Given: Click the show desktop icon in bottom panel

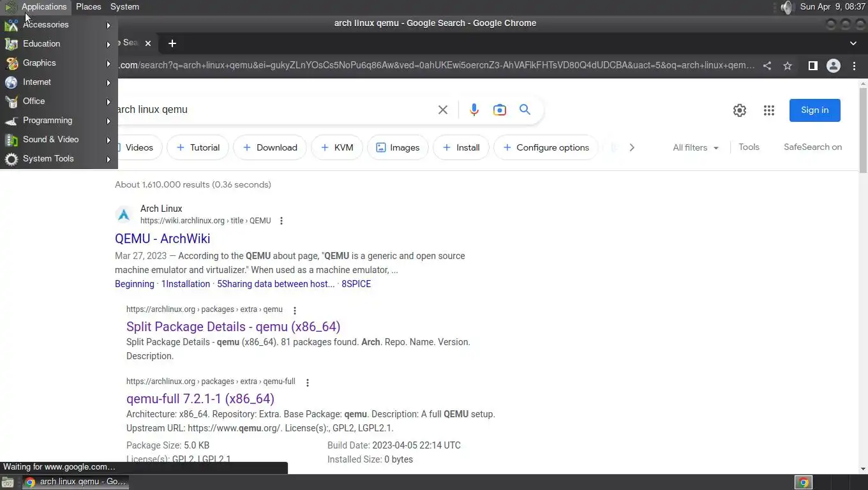Looking at the screenshot, I should 8,482.
